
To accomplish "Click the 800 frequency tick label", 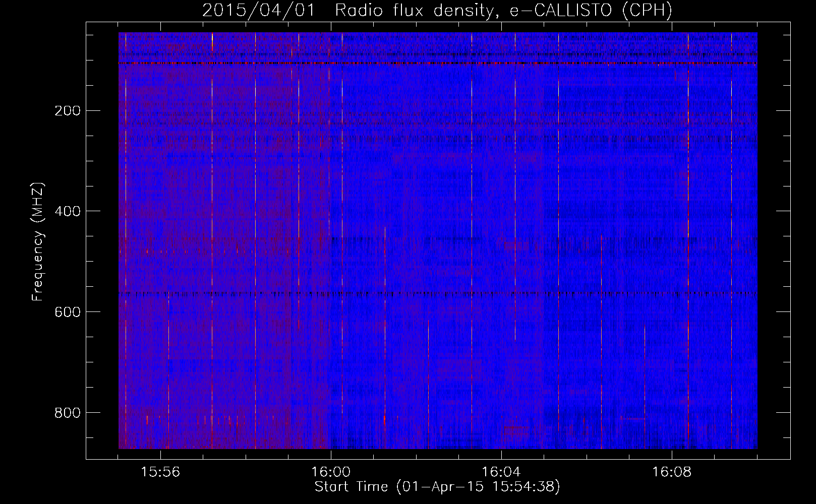I will [x=67, y=413].
